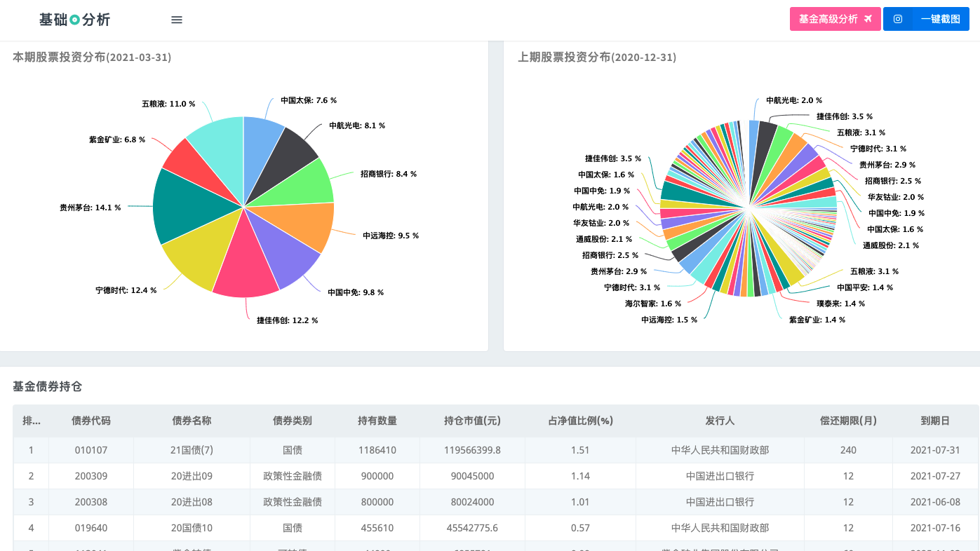The width and height of the screenshot is (980, 551).
Task: Select bond name 20国债10
Action: pyautogui.click(x=192, y=528)
